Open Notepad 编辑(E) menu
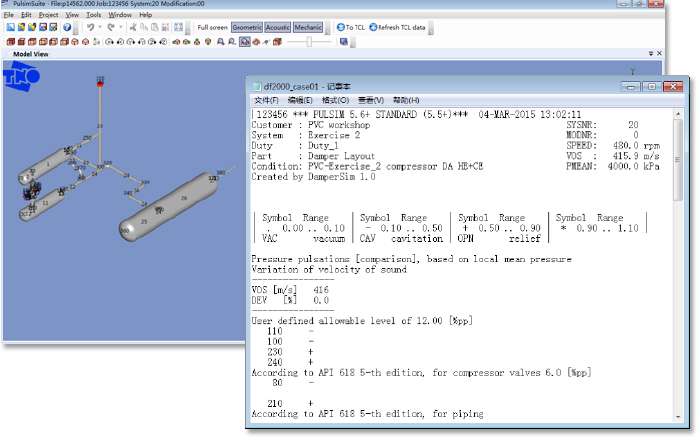Screen dimensions: 697x437 [x=300, y=100]
